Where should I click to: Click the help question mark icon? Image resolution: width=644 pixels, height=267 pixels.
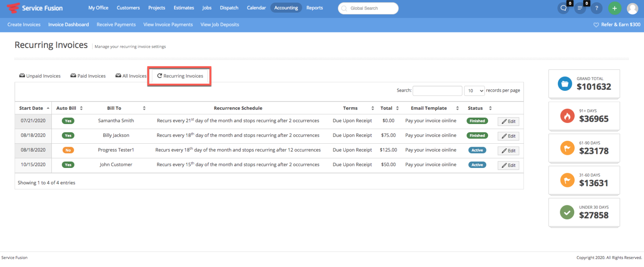pyautogui.click(x=597, y=8)
